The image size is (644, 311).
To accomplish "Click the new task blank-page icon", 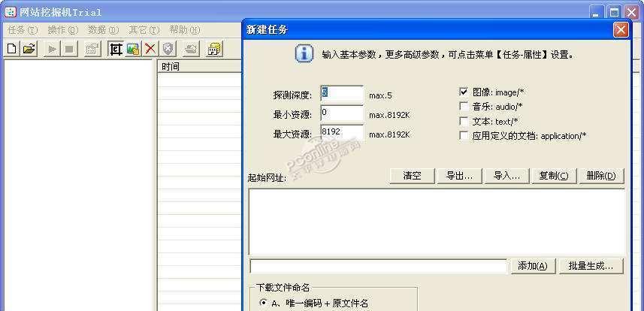I will click(x=12, y=50).
